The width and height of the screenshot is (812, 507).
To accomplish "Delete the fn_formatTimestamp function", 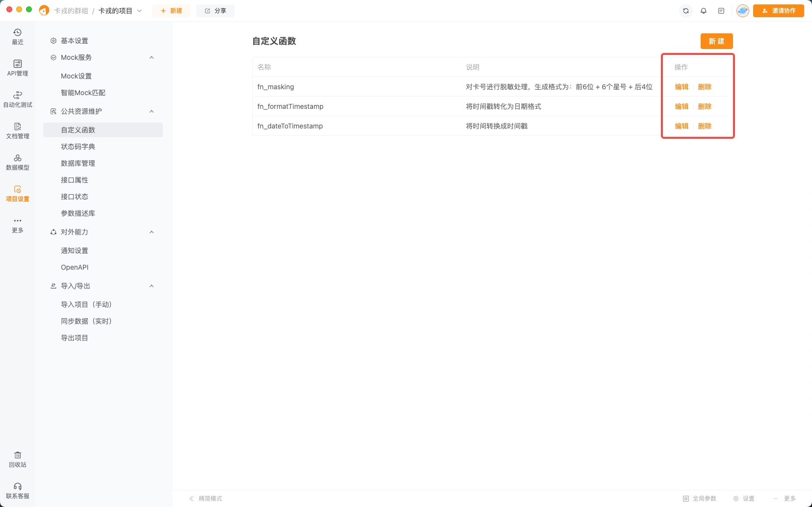I will (705, 106).
